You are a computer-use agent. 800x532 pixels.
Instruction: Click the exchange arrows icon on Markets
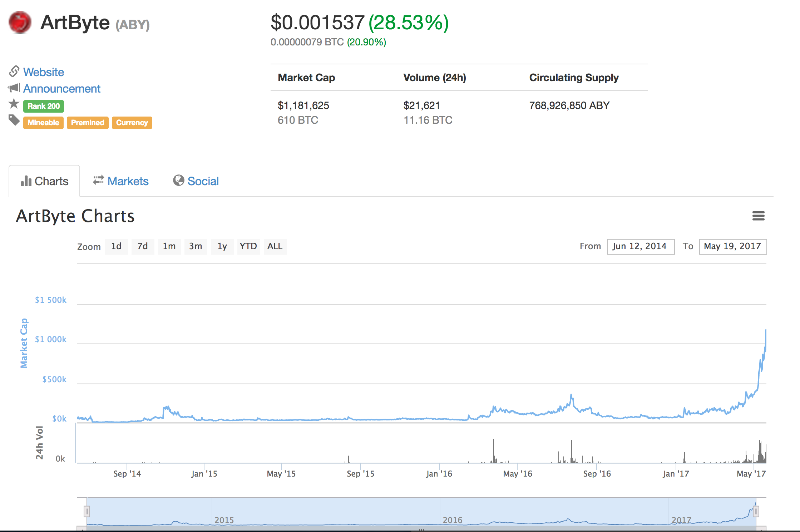pos(98,180)
